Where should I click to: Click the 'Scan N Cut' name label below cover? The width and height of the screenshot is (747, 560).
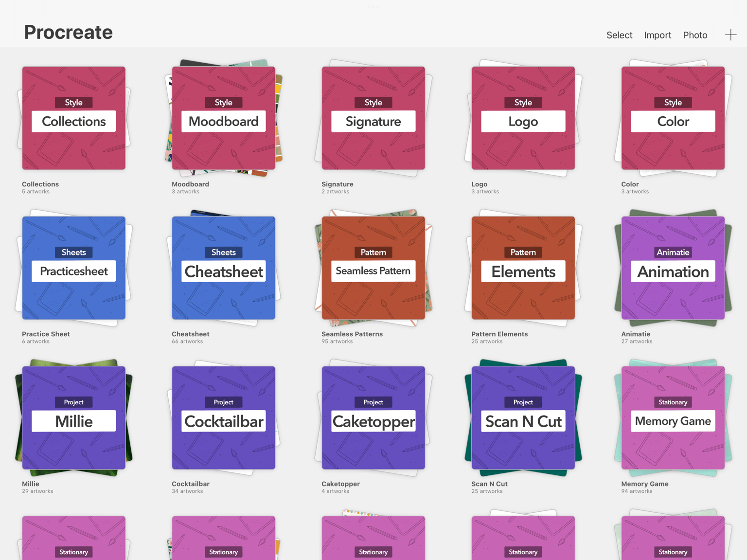(x=489, y=484)
